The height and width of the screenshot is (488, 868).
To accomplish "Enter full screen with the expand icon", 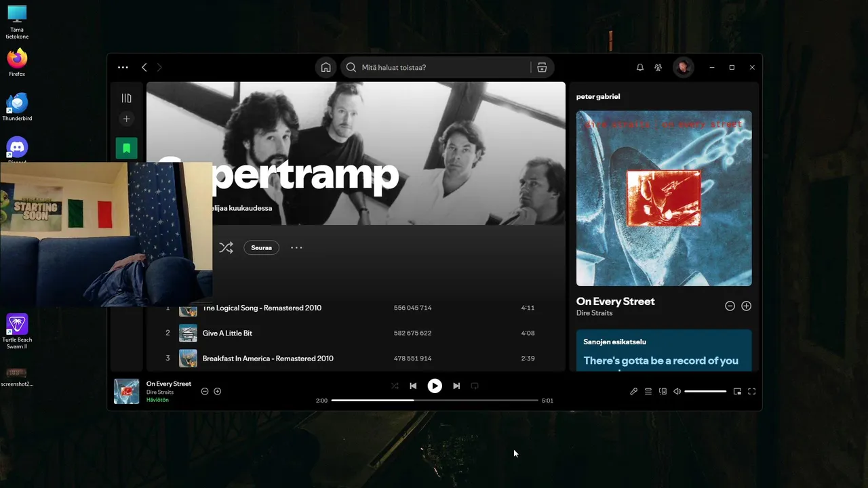I will point(751,391).
